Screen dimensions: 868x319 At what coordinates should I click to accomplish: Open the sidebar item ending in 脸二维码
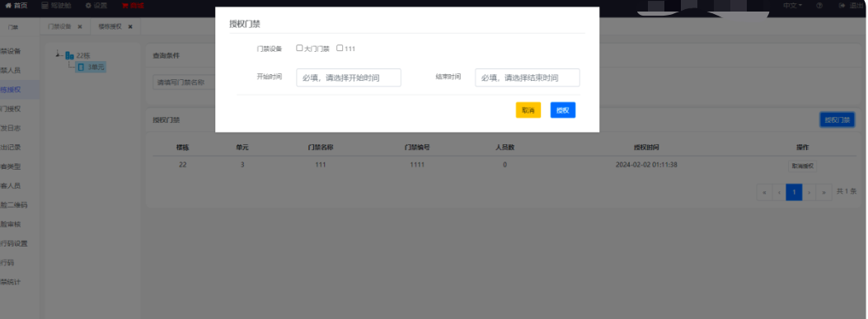[14, 205]
